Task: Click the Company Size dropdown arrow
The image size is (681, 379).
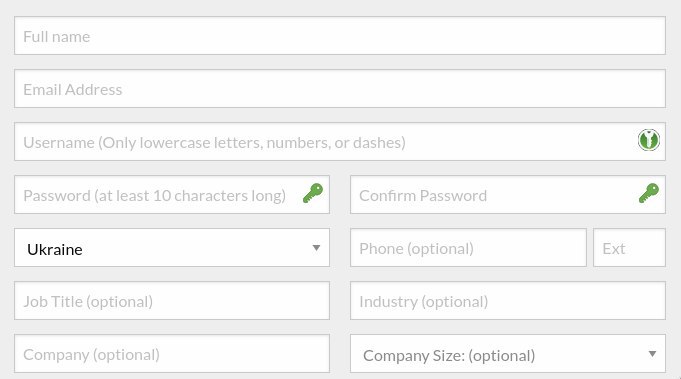Action: 652,354
